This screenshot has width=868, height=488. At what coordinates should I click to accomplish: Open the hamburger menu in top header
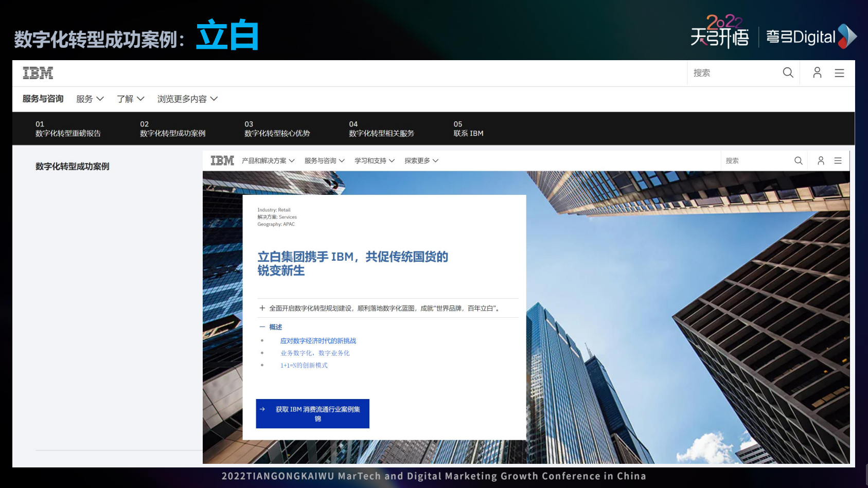[839, 73]
